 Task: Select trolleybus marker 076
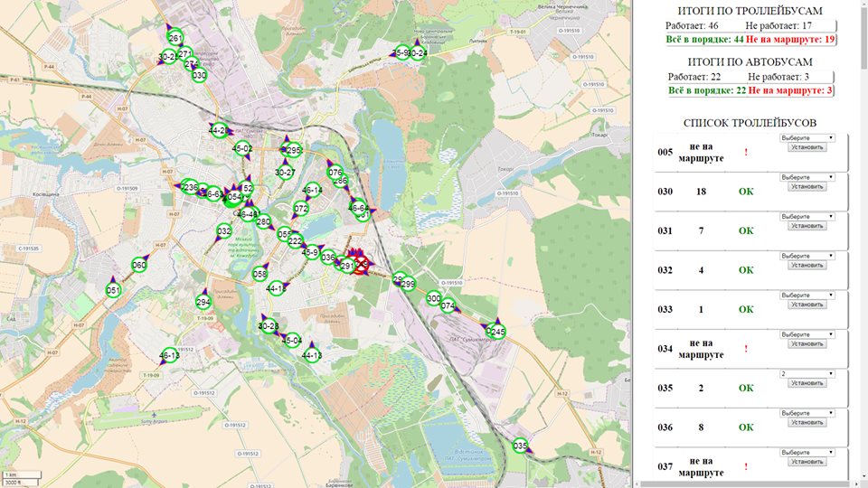pos(335,172)
